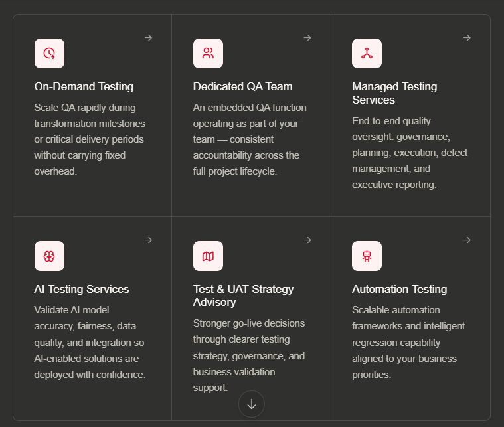Open the On-Demand Testing heading link
Viewport: 504px width, 427px height.
tap(84, 86)
